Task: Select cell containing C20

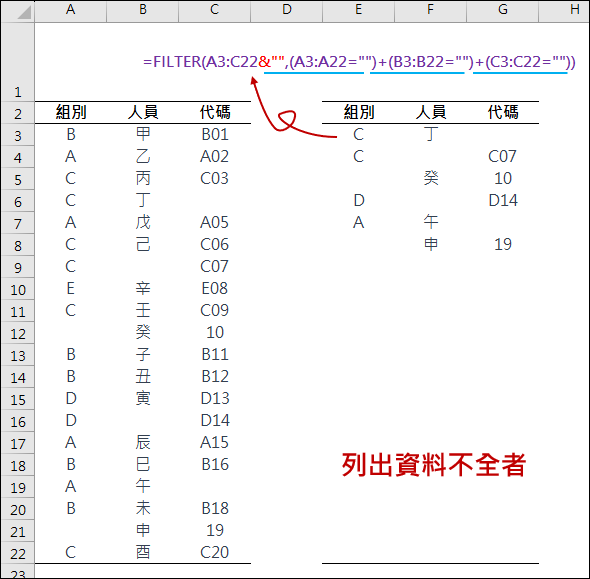Action: coord(214,552)
